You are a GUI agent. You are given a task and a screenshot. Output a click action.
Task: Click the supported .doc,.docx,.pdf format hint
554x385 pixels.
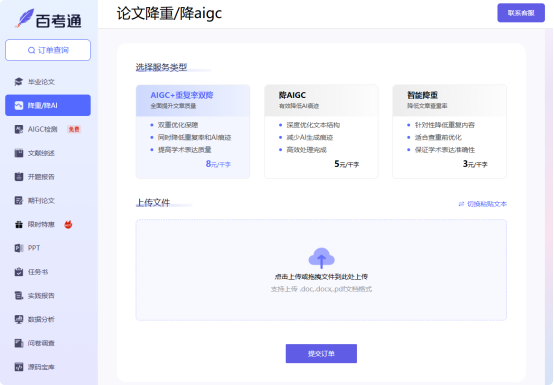click(x=321, y=289)
